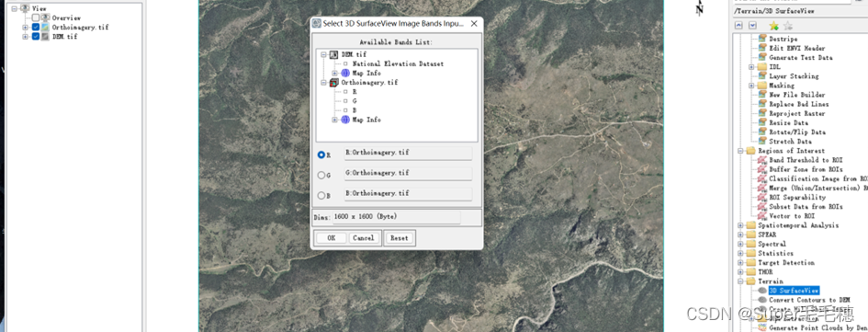
Task: Click the Target Detection folder label
Action: [786, 263]
